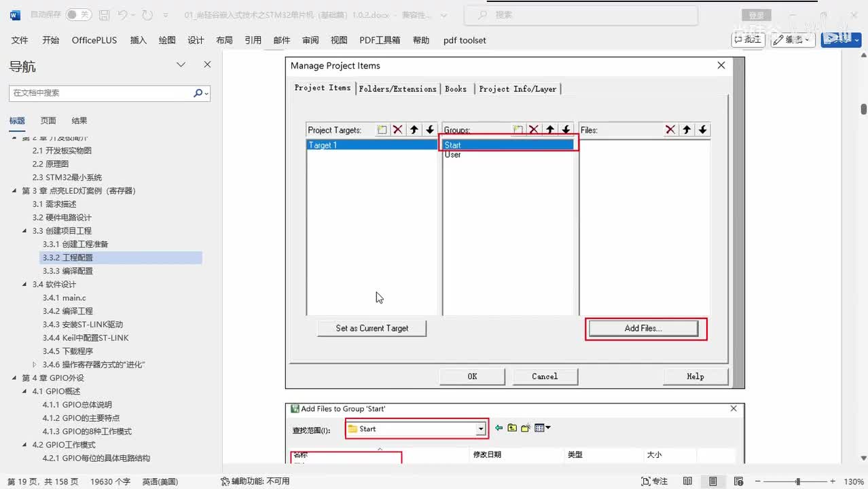Click the Save disk icon in title bar
The width and height of the screenshot is (868, 489).
tap(104, 14)
